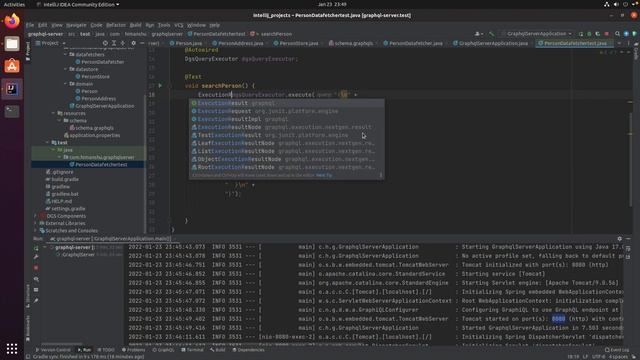Open the Dependencies tool window

point(248,350)
